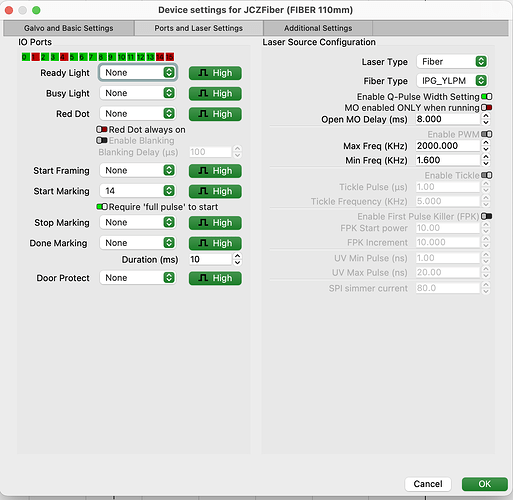Open Laser Type dropdown
Screen dimensions: 513x500
click(x=452, y=62)
